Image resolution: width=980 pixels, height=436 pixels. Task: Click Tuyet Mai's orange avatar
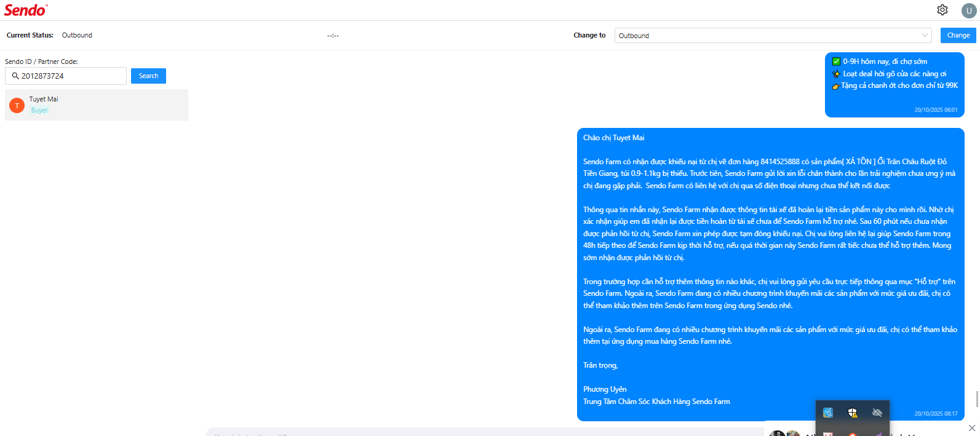(x=17, y=106)
